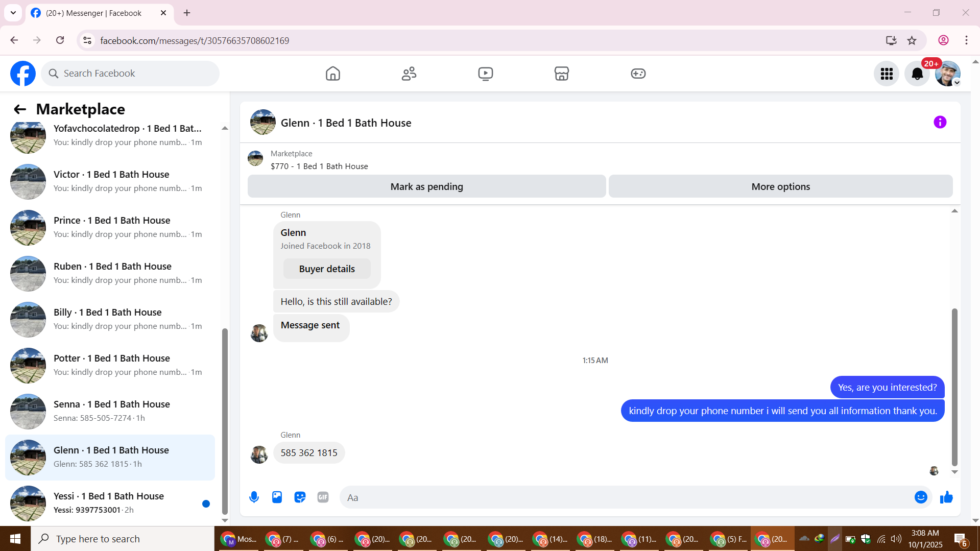
Task: Attach a photo using the image icon
Action: [x=277, y=497]
